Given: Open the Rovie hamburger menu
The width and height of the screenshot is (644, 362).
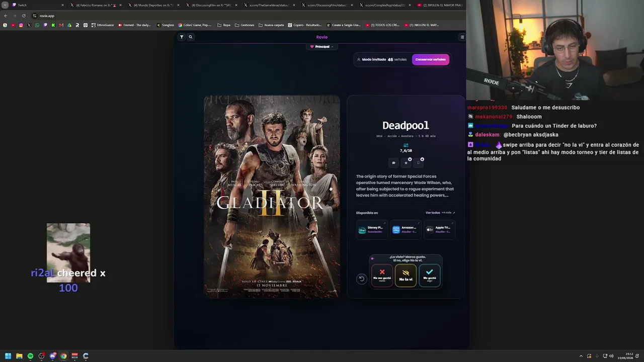Looking at the screenshot, I should 462,37.
